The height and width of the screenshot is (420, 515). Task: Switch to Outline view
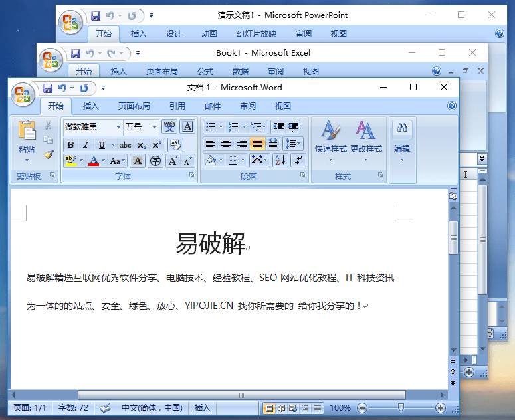(x=305, y=408)
